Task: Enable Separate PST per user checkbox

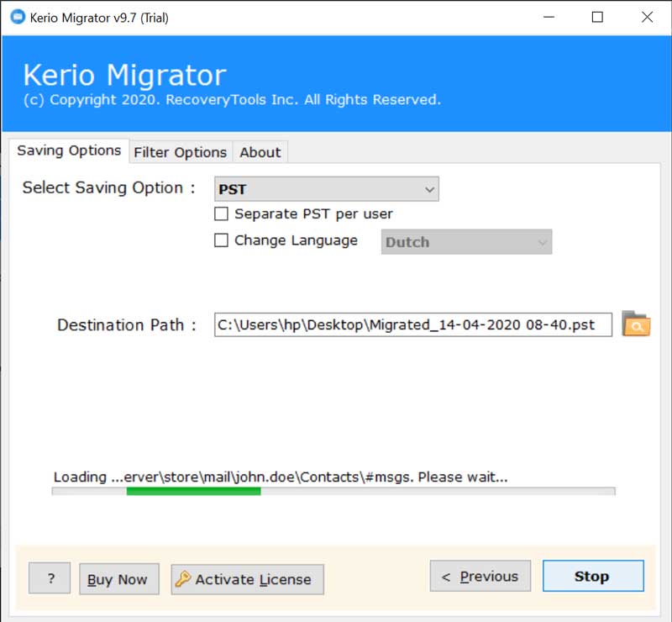Action: click(x=221, y=213)
